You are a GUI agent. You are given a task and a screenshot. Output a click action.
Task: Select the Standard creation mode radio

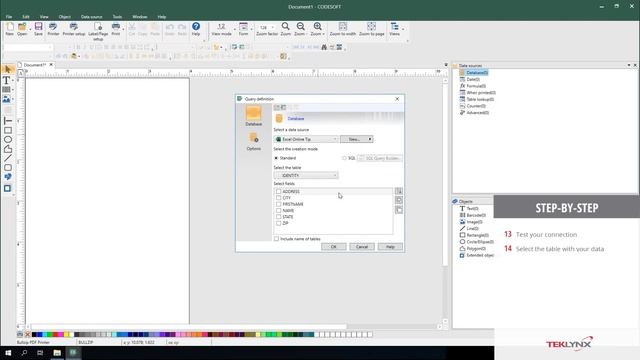pos(276,158)
